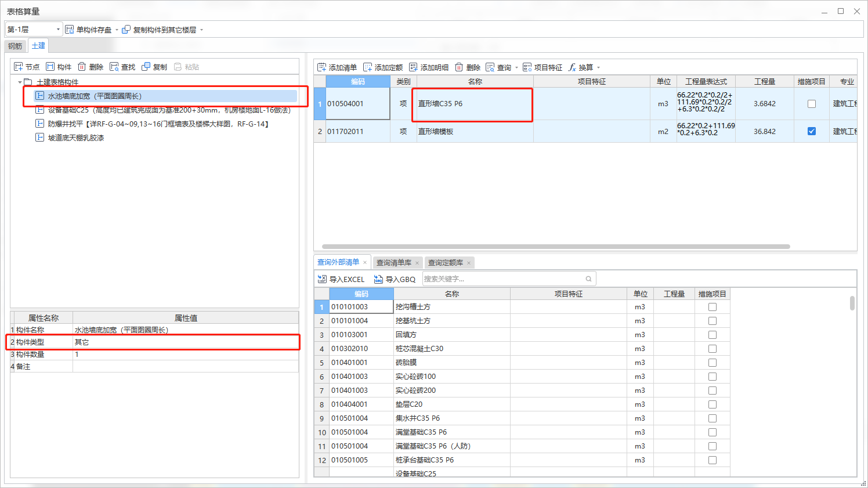Click the 构件 (component) toolbar icon
Screen dimensions: 868x488
pos(50,67)
